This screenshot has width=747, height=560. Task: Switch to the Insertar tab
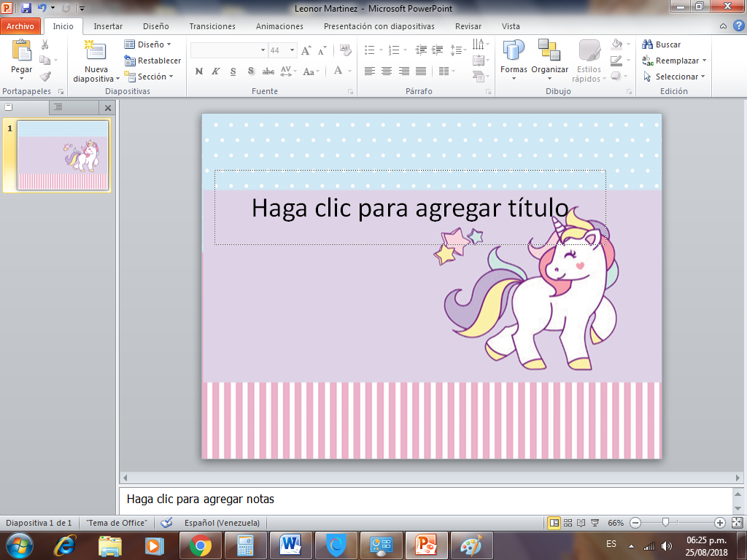click(108, 26)
